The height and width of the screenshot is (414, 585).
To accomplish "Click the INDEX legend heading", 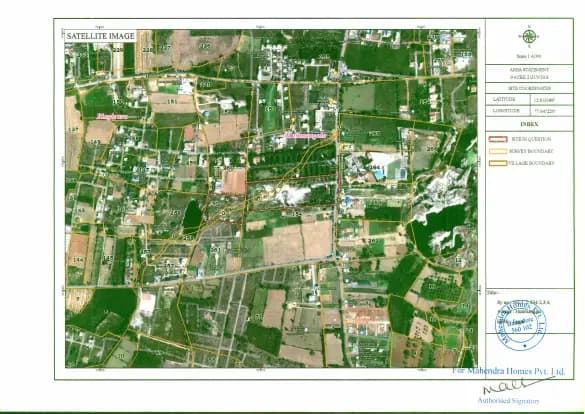I will (529, 124).
